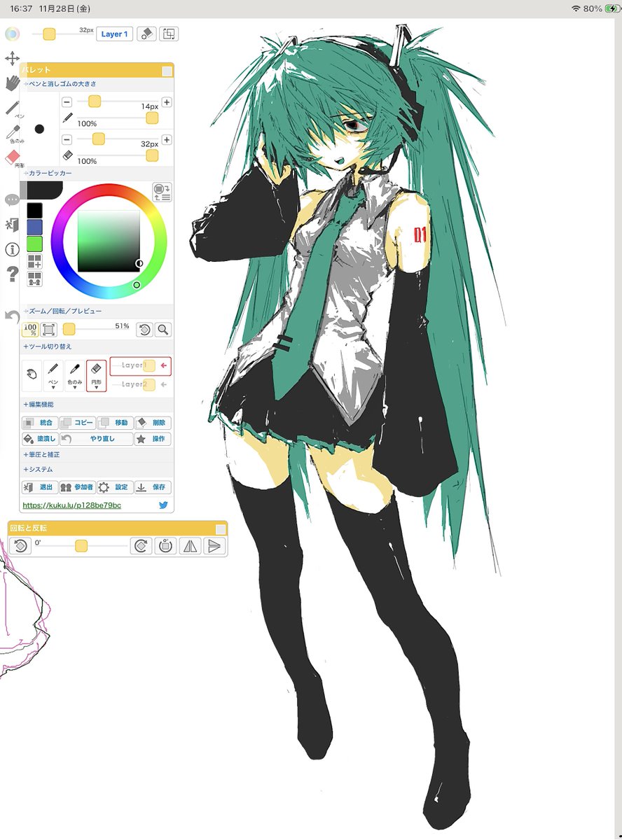
Task: Open the ペン tool dropdown in tool switcher
Action: [53, 376]
